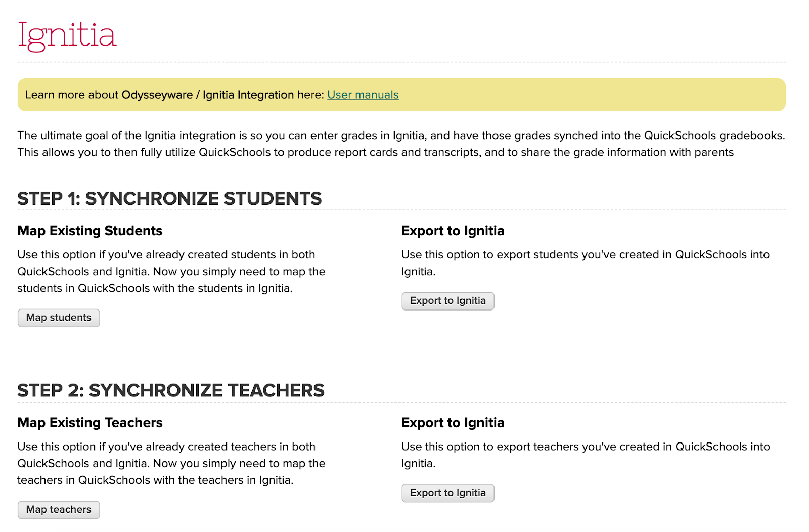Image resolution: width=809 pixels, height=532 pixels.
Task: Open the User manuals link
Action: tap(363, 95)
